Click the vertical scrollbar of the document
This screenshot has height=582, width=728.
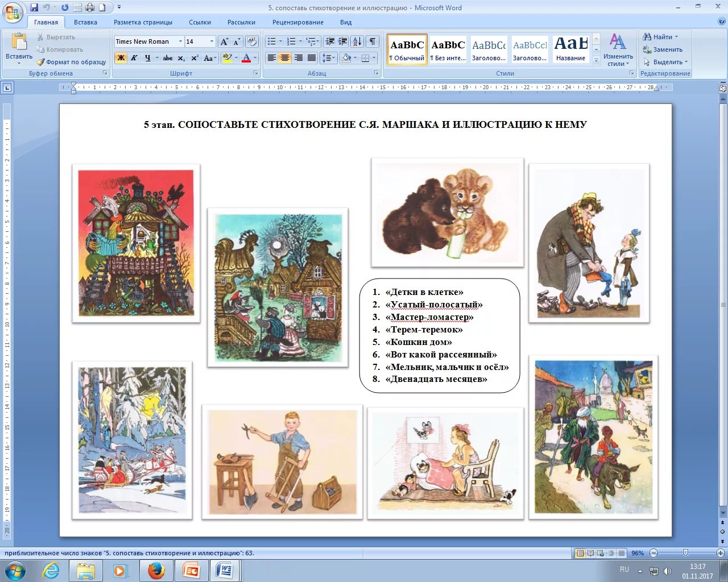[x=723, y=306]
